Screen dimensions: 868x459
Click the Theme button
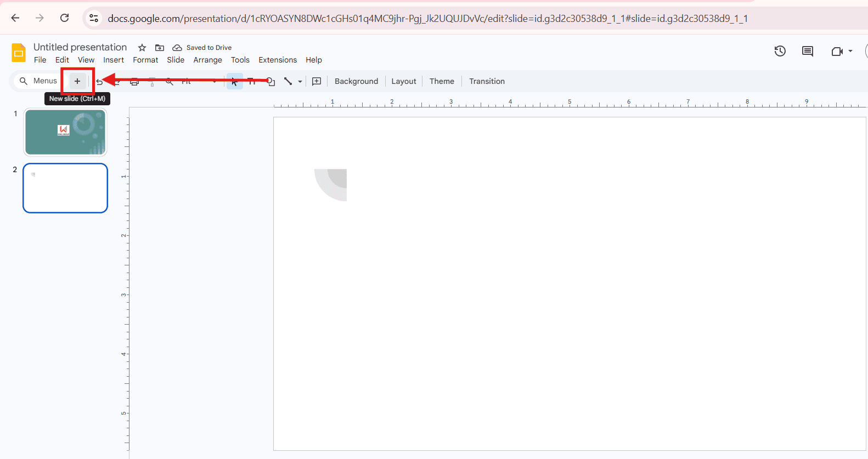[442, 81]
